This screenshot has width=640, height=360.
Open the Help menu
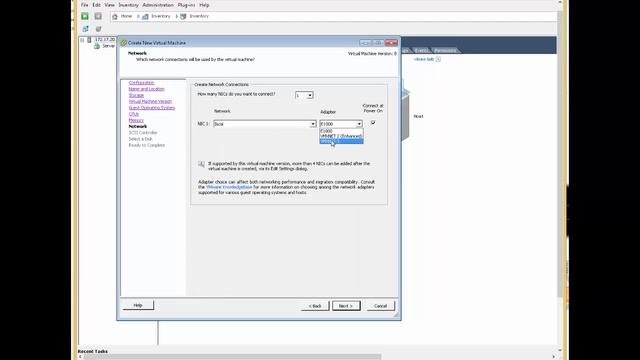204,5
